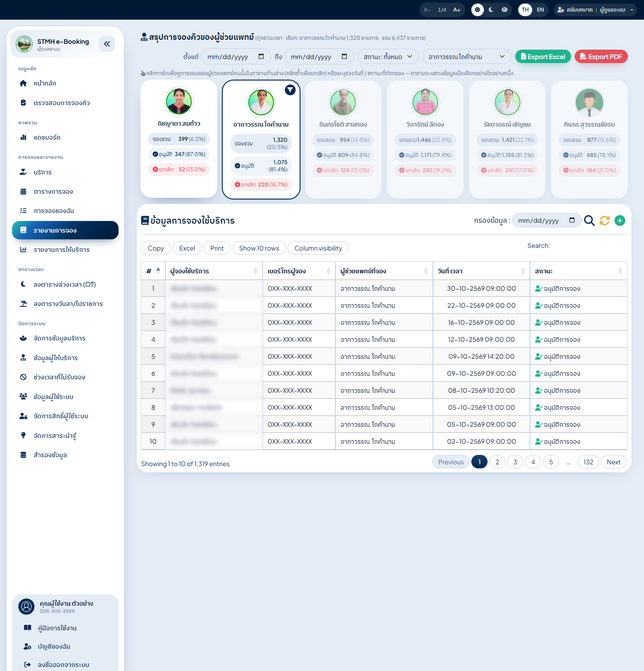The height and width of the screenshot is (671, 644).
Task: Switch language to EN
Action: (x=540, y=10)
